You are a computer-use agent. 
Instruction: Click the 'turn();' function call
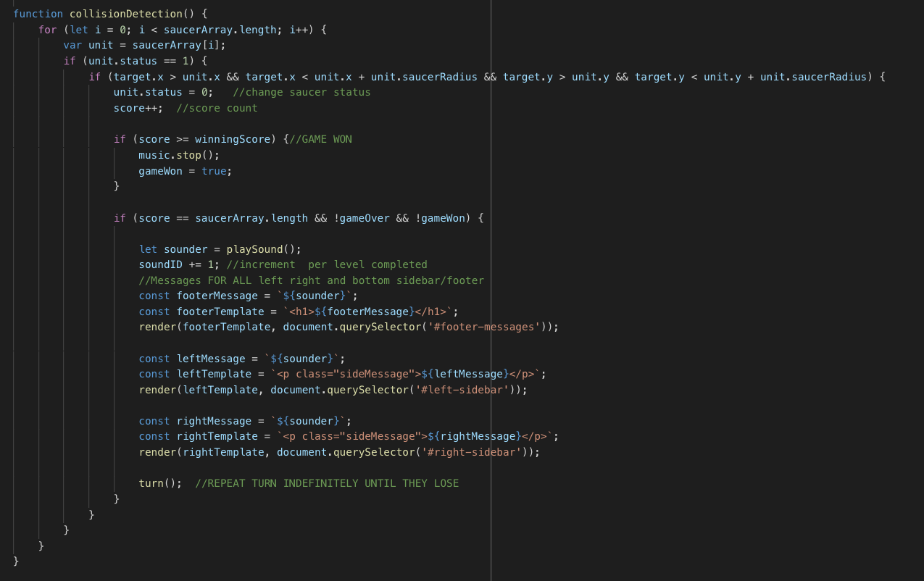coord(160,483)
